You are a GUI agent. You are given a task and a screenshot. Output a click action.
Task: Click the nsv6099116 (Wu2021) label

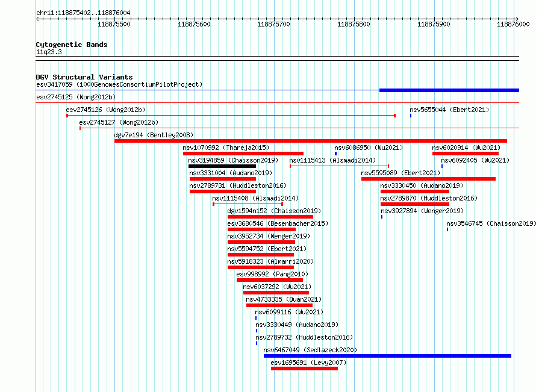(289, 312)
